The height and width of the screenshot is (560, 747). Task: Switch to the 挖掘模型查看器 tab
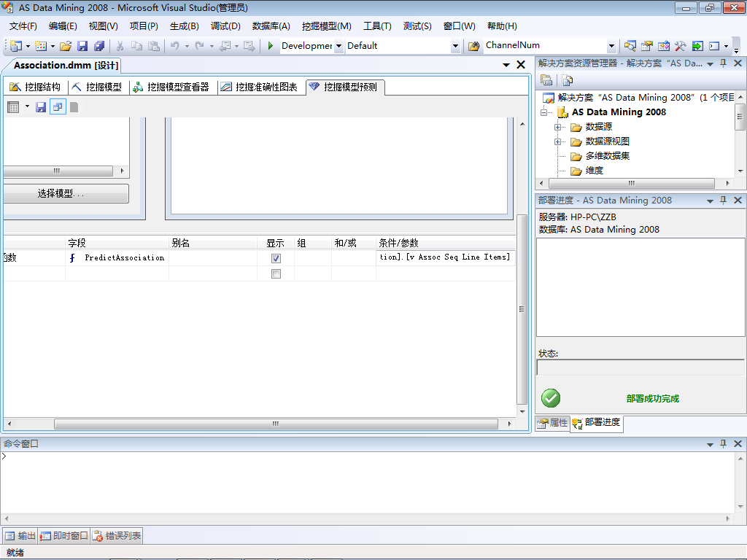[171, 87]
